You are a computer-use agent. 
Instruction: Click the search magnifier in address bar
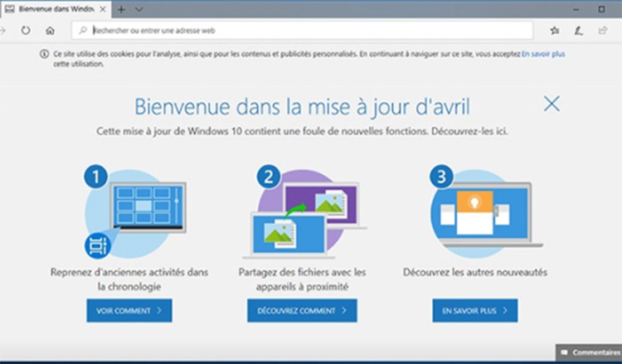(x=83, y=30)
